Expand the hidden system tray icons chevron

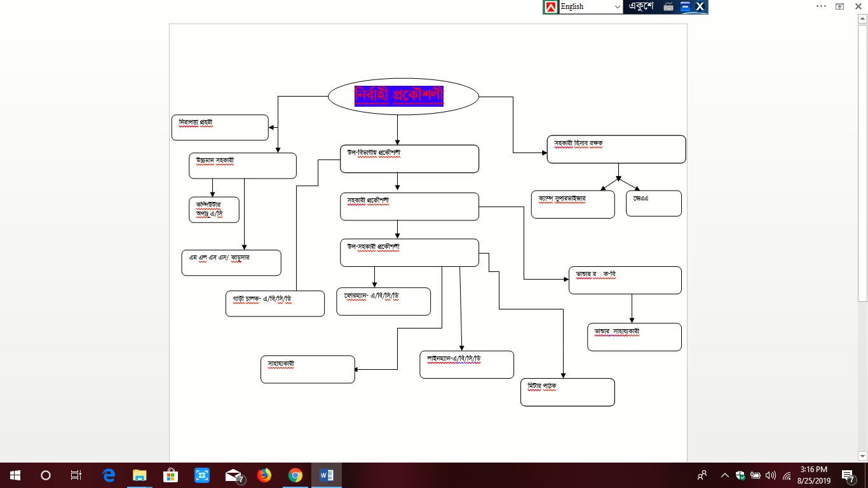point(724,475)
